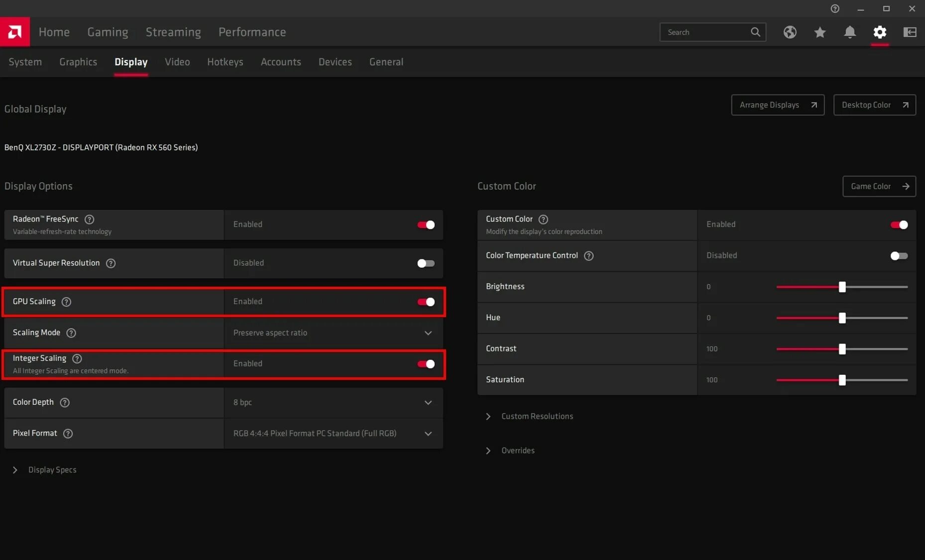Screen dimensions: 925x560
Task: Open favorites star icon
Action: 820,32
